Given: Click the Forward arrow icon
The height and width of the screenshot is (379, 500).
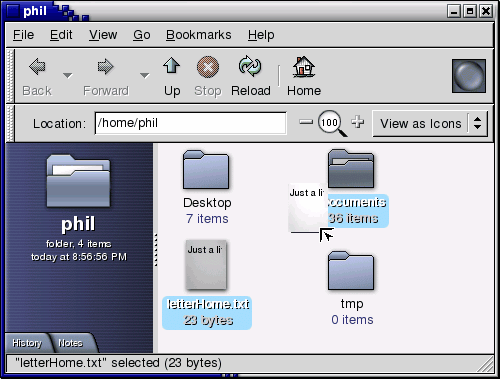Looking at the screenshot, I should 105,66.
